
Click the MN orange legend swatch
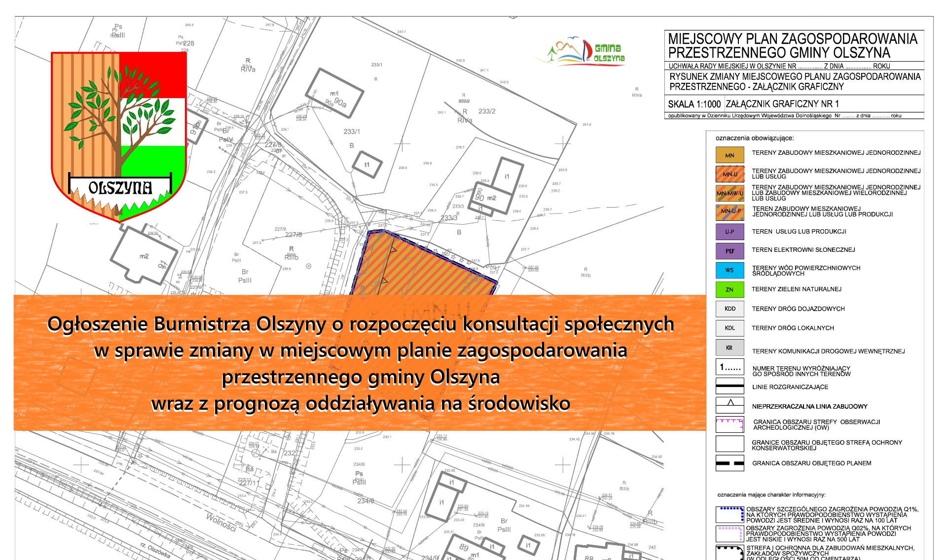click(729, 155)
